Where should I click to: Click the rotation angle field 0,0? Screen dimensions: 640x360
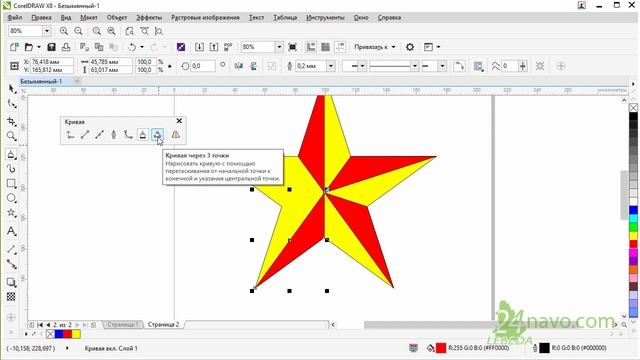[x=203, y=66]
